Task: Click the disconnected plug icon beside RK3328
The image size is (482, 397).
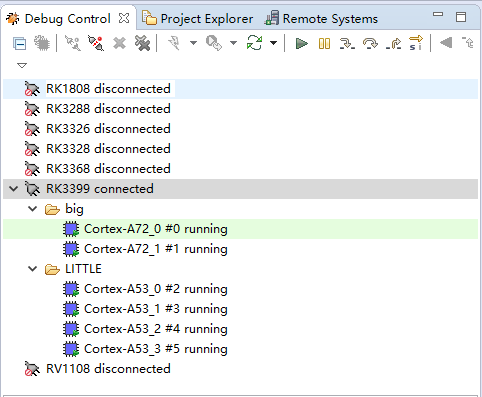Action: click(32, 149)
